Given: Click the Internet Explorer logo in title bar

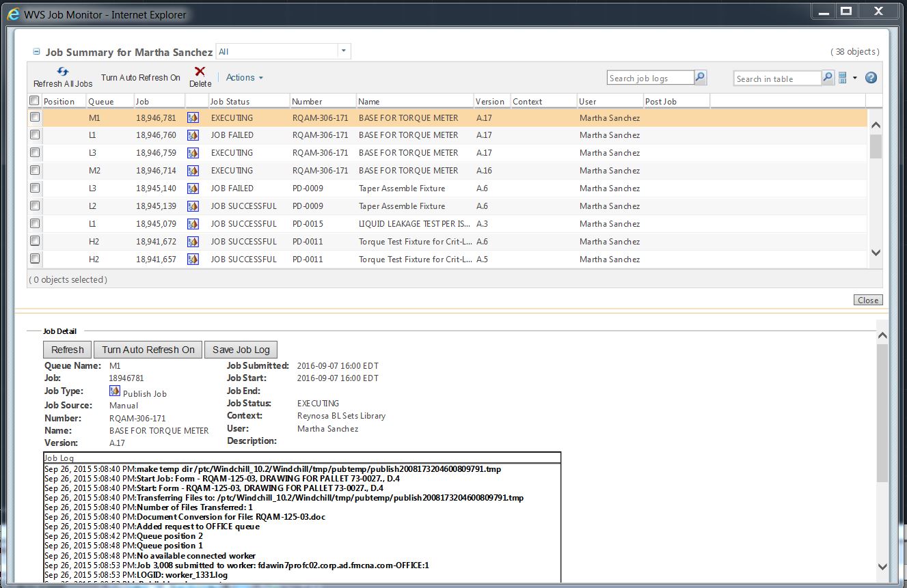Looking at the screenshot, I should coord(13,13).
